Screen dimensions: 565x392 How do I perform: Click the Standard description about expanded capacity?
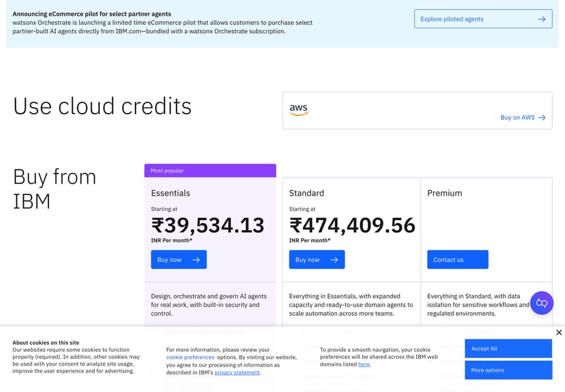point(351,305)
